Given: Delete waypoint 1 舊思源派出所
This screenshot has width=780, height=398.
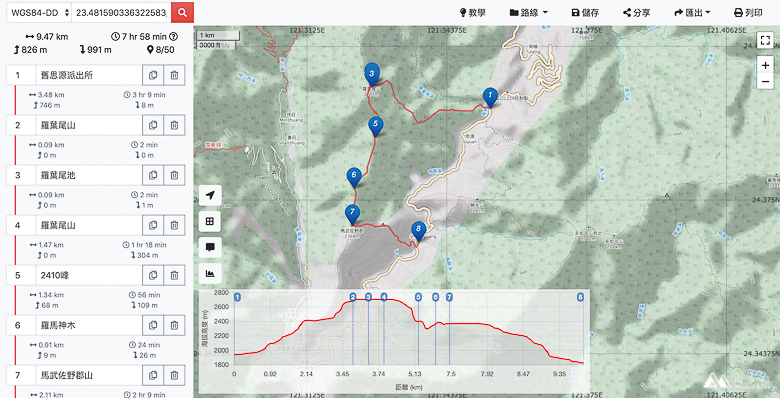Looking at the screenshot, I should click(174, 75).
